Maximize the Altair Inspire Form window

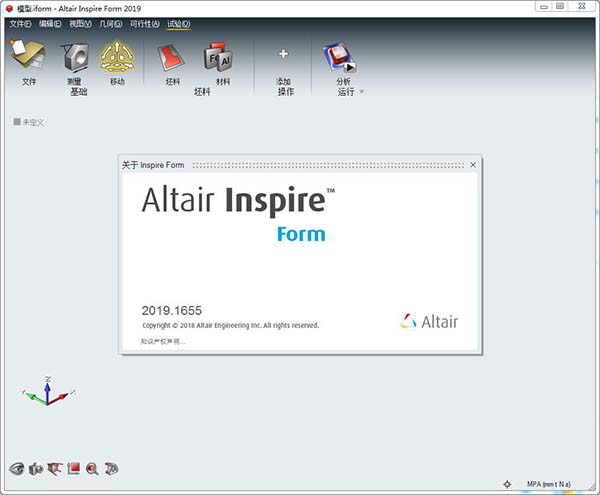(x=560, y=7)
